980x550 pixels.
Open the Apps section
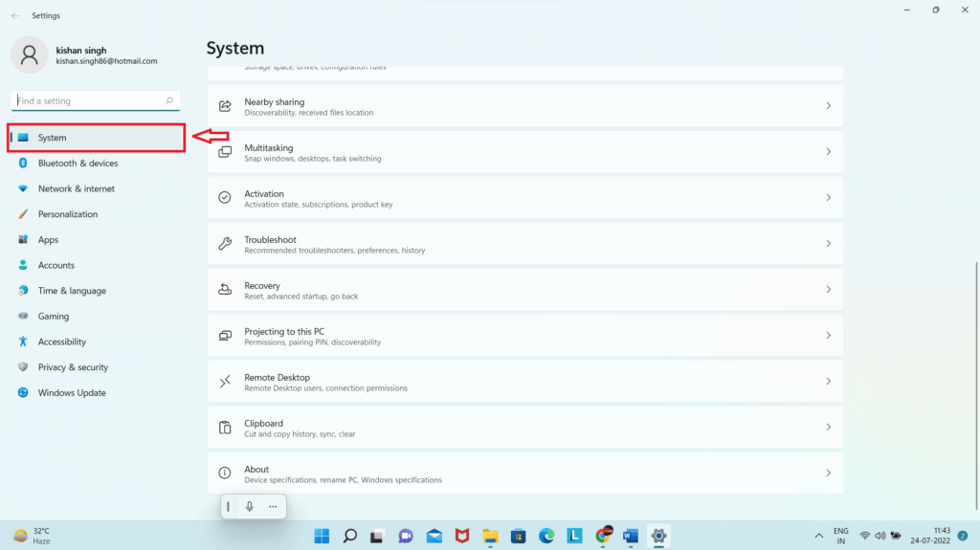point(97,240)
